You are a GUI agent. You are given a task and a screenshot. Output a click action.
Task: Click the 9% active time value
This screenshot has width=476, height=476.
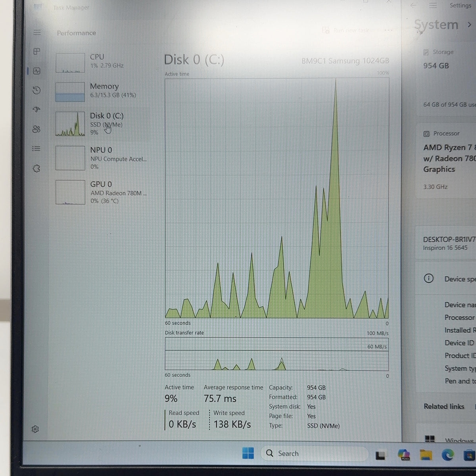tap(171, 399)
